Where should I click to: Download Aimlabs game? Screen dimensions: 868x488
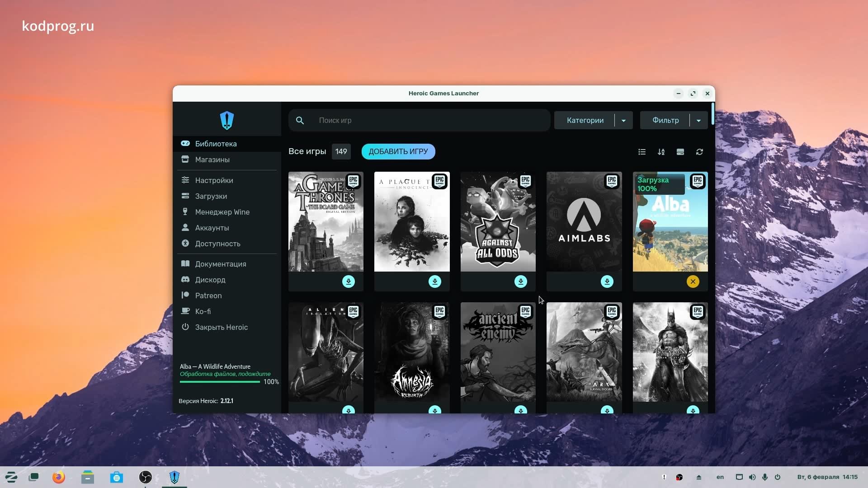pyautogui.click(x=607, y=282)
